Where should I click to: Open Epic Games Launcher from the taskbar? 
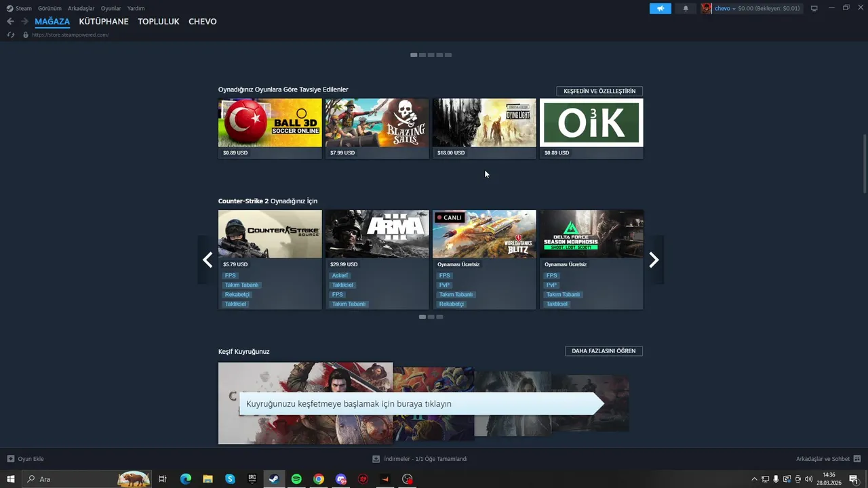(252, 479)
